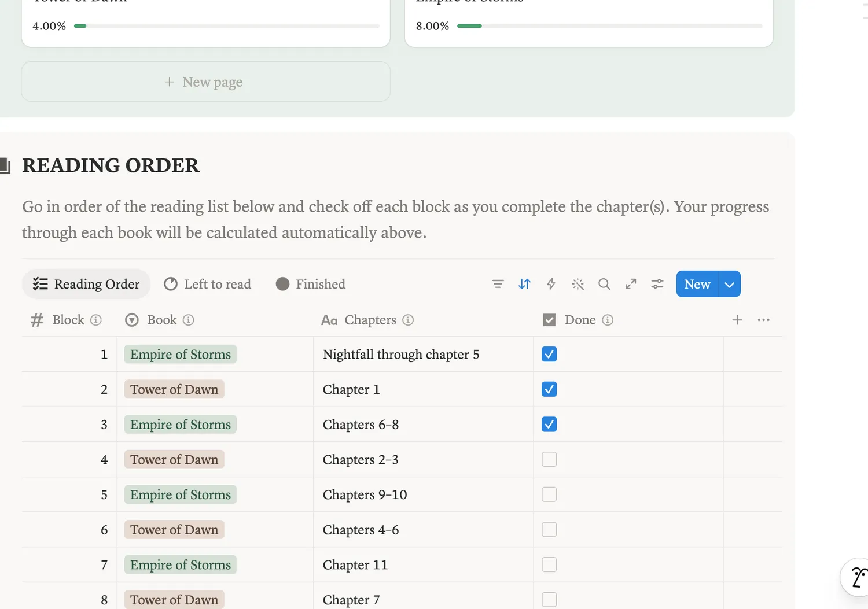This screenshot has height=609, width=868.
Task: Open Tower of Dawn tag in block 8
Action: click(x=174, y=600)
